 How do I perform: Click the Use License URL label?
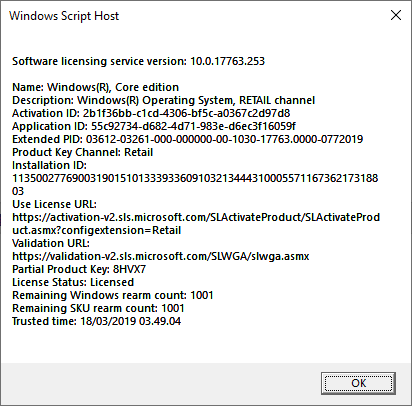(x=54, y=204)
